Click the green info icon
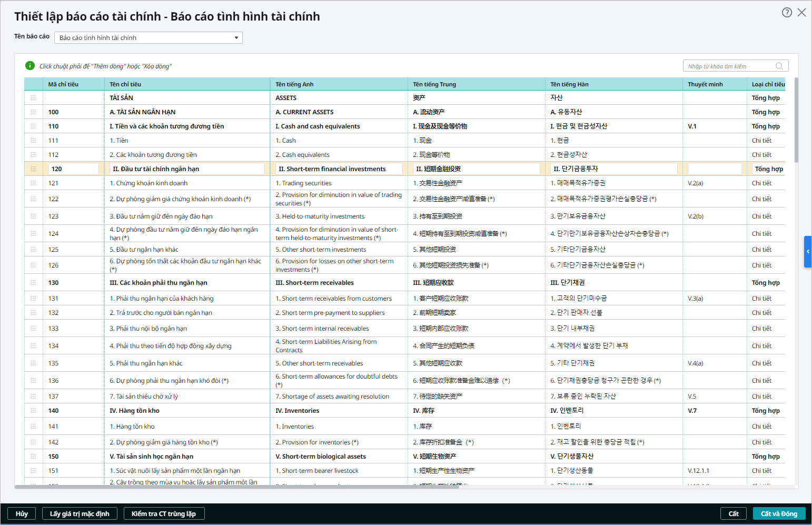The image size is (812, 525). coord(30,66)
